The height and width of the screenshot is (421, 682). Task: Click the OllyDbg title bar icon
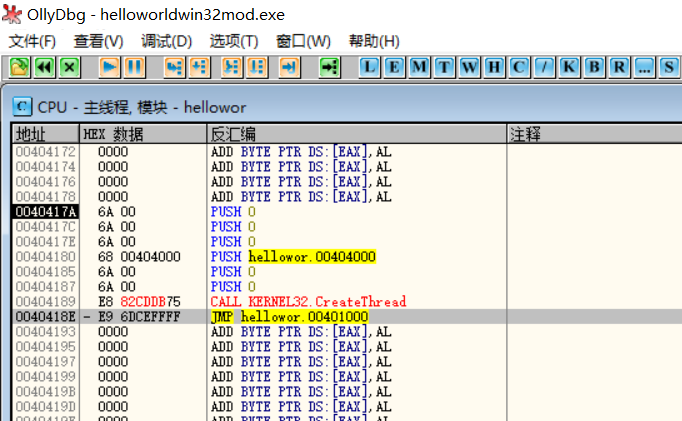[12, 14]
